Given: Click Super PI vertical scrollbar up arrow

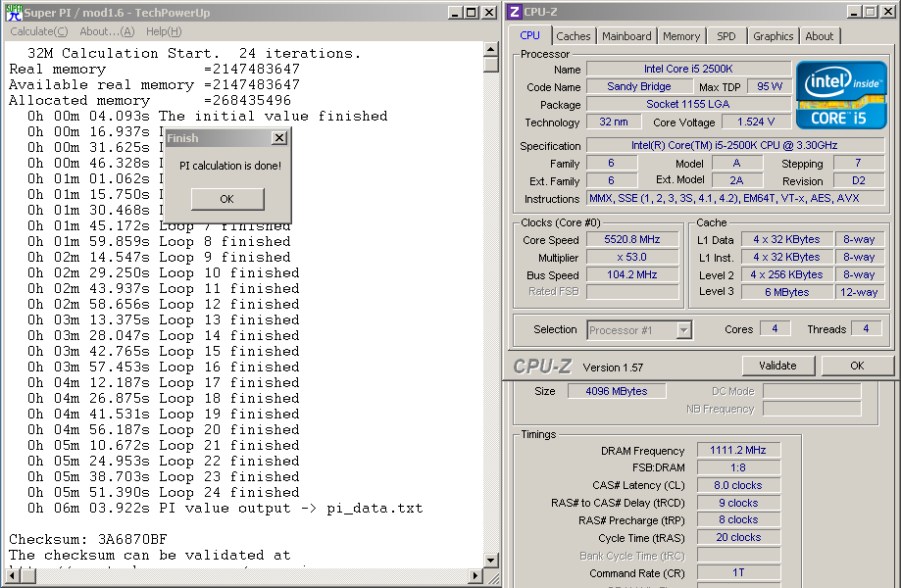Looking at the screenshot, I should click(x=491, y=49).
